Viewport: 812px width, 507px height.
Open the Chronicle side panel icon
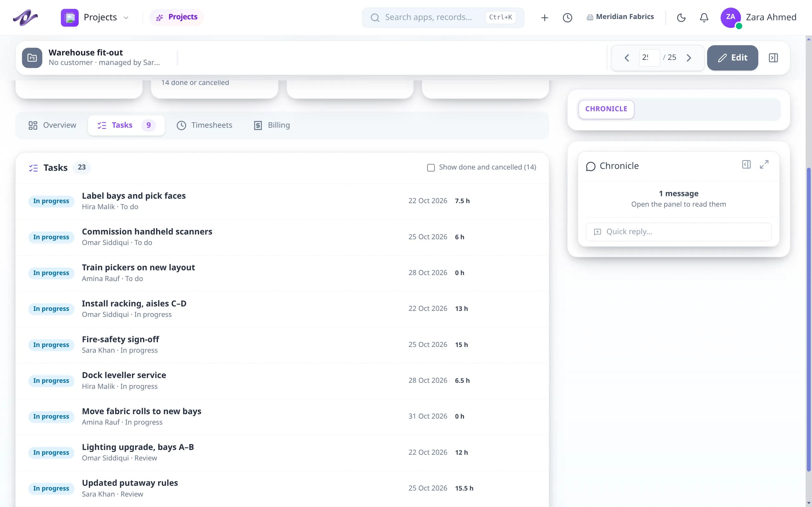(746, 164)
